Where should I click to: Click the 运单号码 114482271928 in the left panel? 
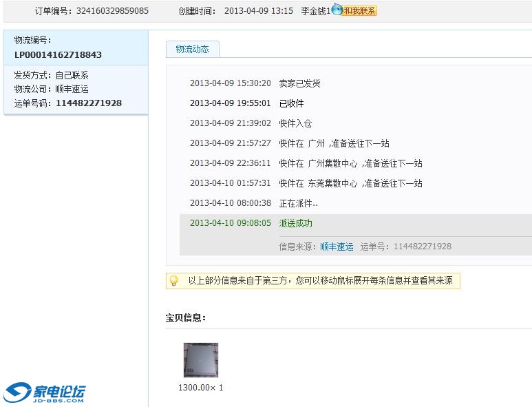[x=88, y=103]
